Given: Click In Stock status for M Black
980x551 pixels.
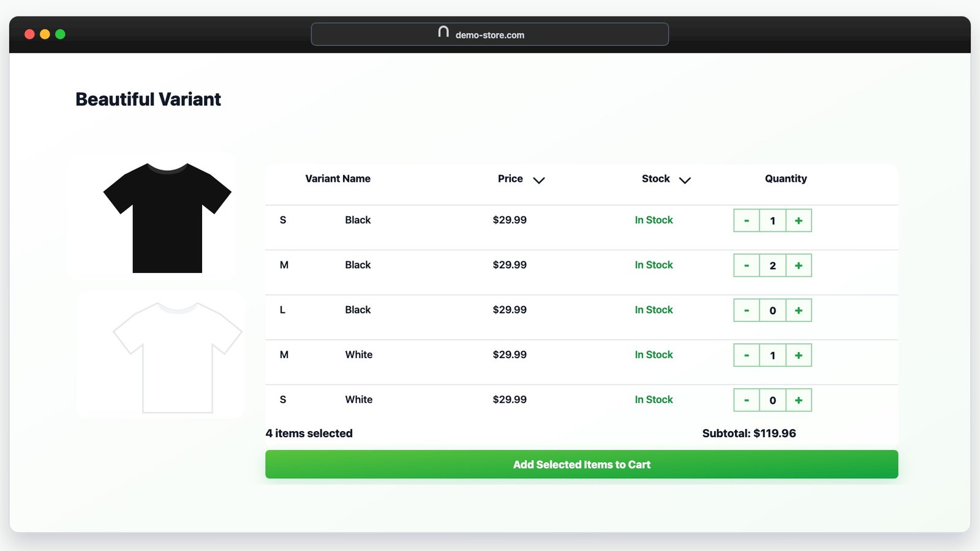Looking at the screenshot, I should [x=654, y=264].
